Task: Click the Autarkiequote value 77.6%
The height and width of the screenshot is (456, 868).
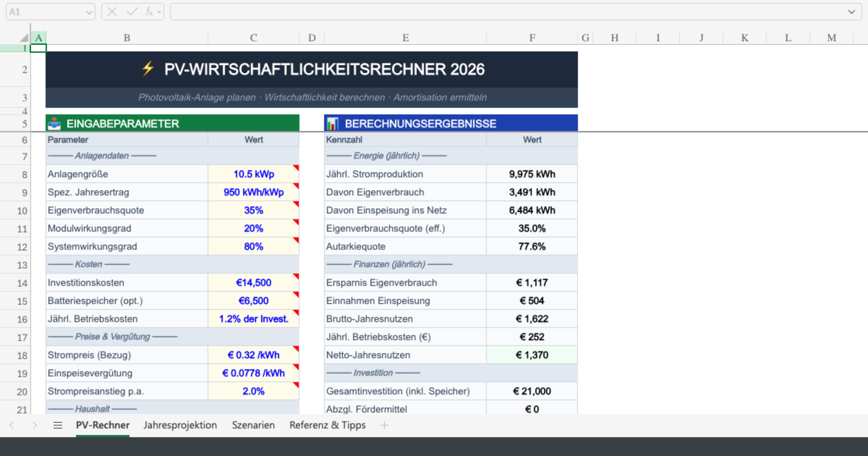Action: tap(532, 246)
